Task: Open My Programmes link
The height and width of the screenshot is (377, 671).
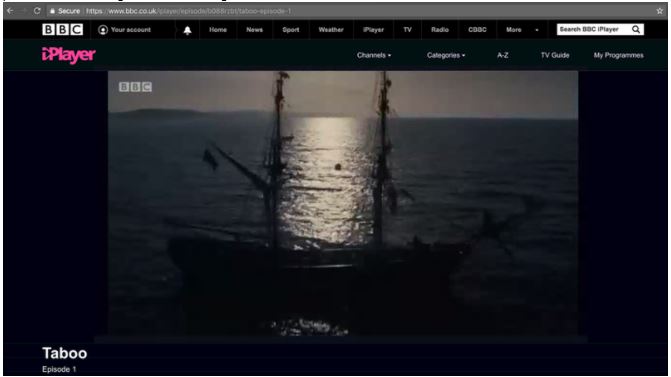Action: point(618,55)
